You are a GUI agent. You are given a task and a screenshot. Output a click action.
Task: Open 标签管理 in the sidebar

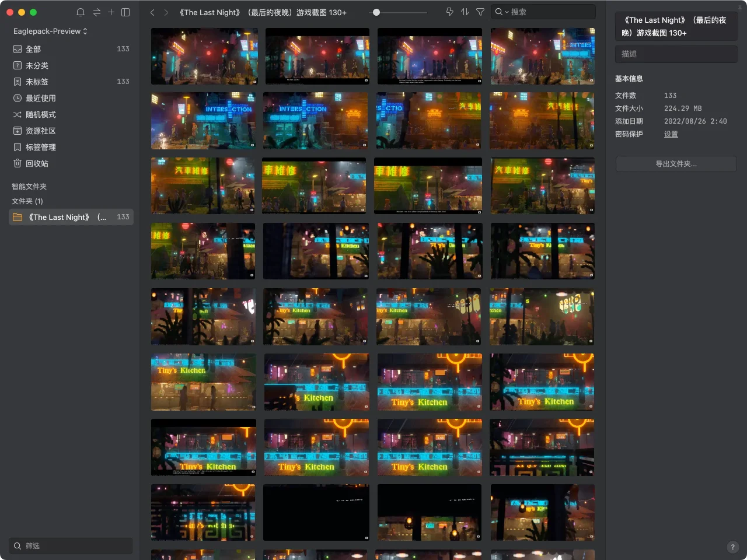pos(71,147)
